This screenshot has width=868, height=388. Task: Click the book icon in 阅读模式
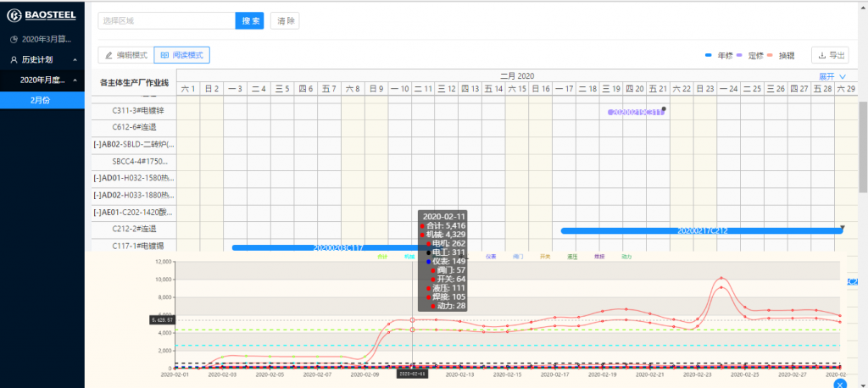[x=164, y=55]
